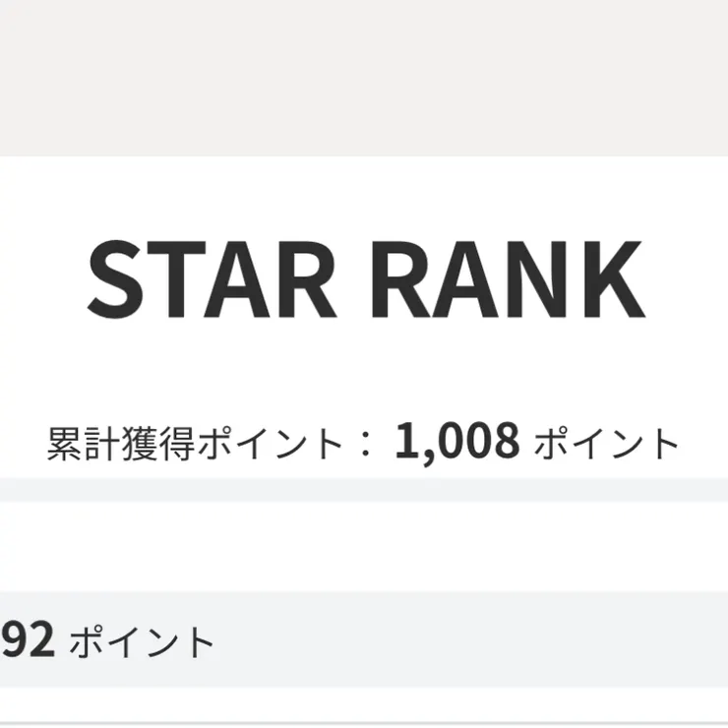728x728 pixels.
Task: Click the 92 number in gray row
Action: tap(27, 640)
